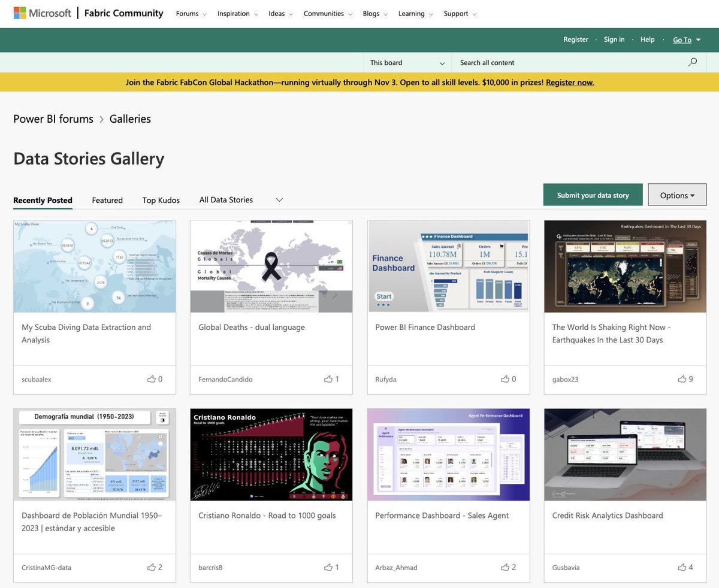This screenshot has height=588, width=719.
Task: Click the search magnifier icon
Action: pos(693,62)
